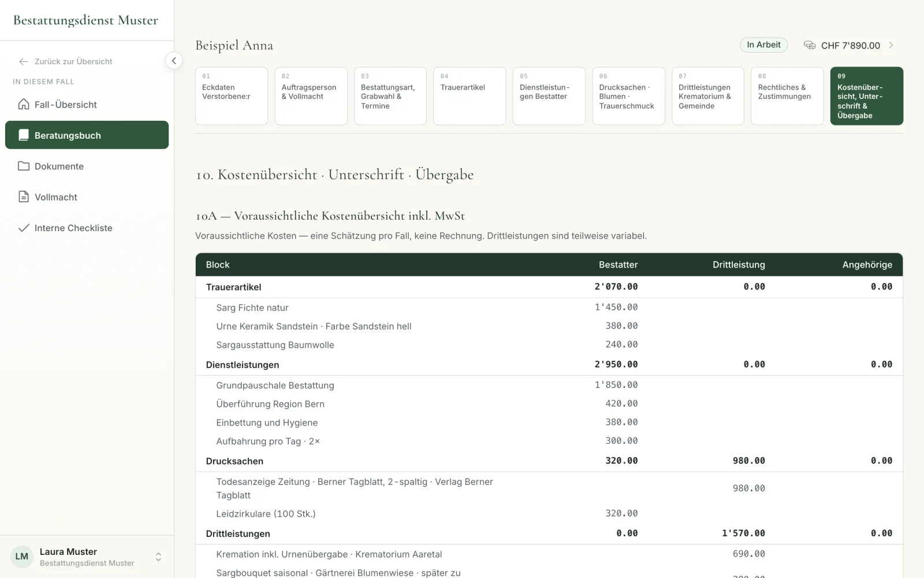924x578 pixels.
Task: Select step 03 Bestattungsart, Grabwahl & Termine
Action: pos(390,96)
